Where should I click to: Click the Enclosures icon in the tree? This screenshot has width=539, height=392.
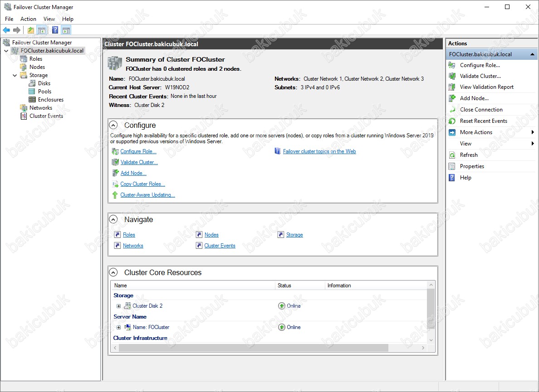click(32, 100)
